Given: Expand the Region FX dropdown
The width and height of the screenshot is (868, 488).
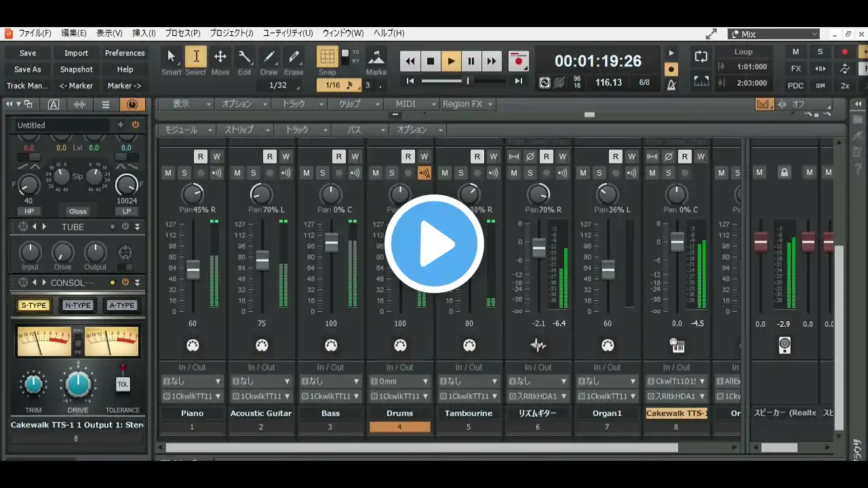Looking at the screenshot, I should tap(467, 104).
